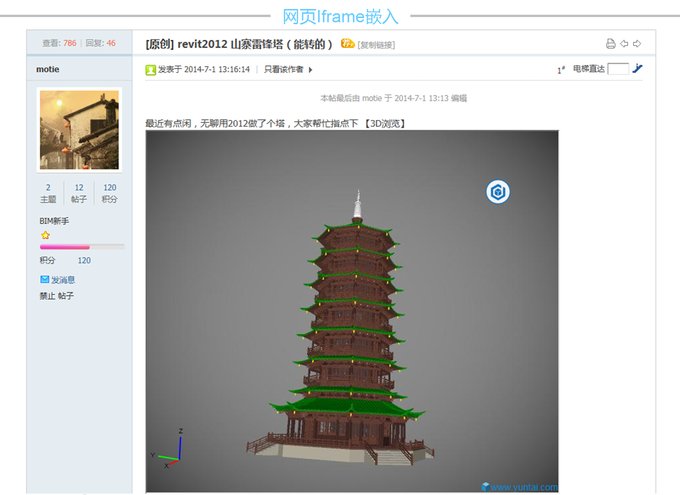Go to previous thread arrow icon
The width and height of the screenshot is (680, 495).
click(624, 44)
